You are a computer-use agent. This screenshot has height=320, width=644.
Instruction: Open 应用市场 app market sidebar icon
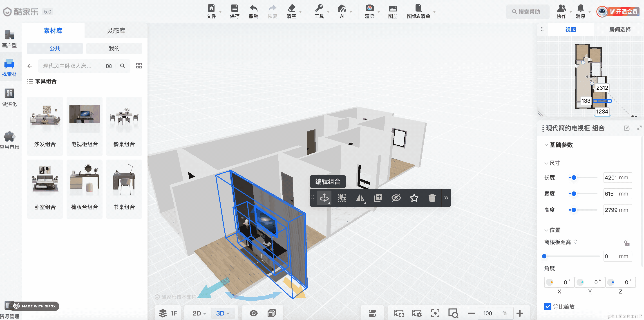9,136
